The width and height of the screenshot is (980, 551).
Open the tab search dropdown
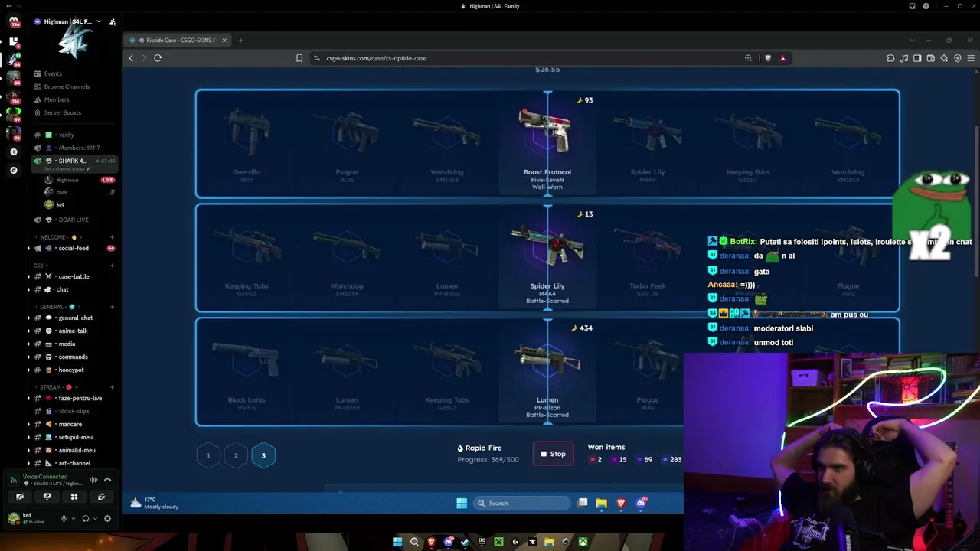(x=912, y=40)
